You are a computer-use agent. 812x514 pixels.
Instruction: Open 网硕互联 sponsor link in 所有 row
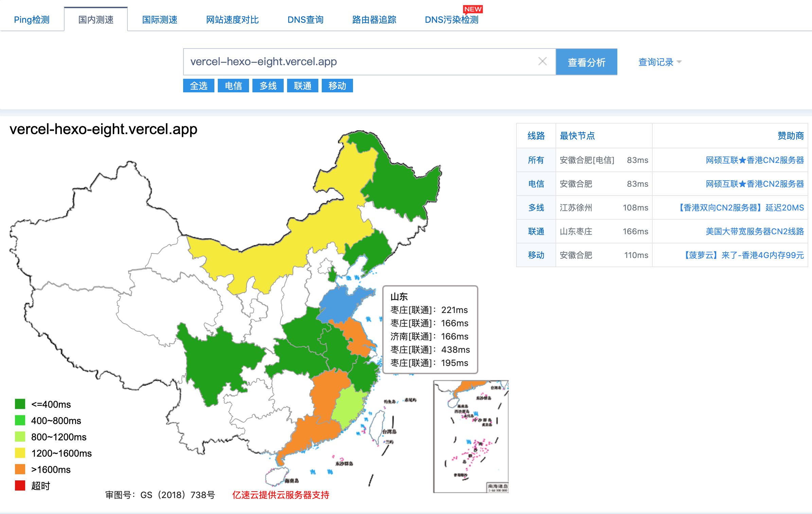point(755,160)
